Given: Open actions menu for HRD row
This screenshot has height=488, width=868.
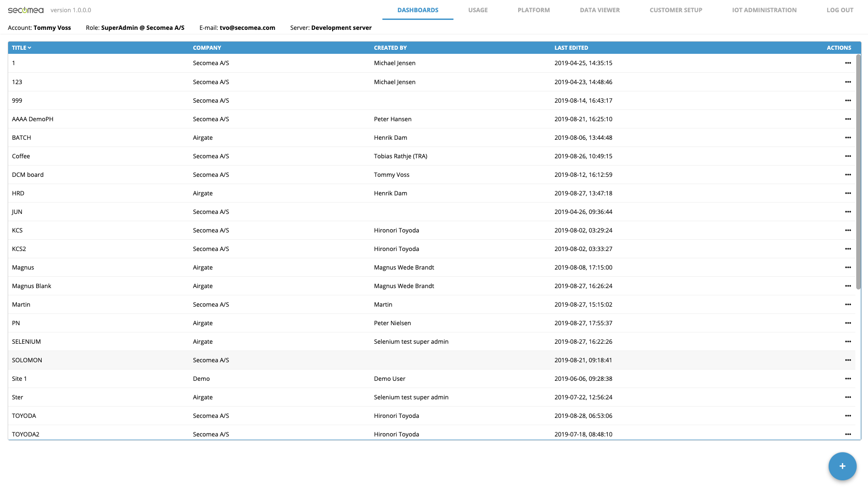Looking at the screenshot, I should click(x=848, y=193).
